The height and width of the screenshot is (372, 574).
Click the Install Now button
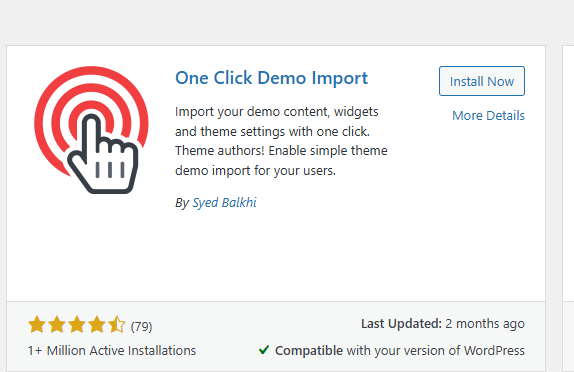click(x=482, y=81)
